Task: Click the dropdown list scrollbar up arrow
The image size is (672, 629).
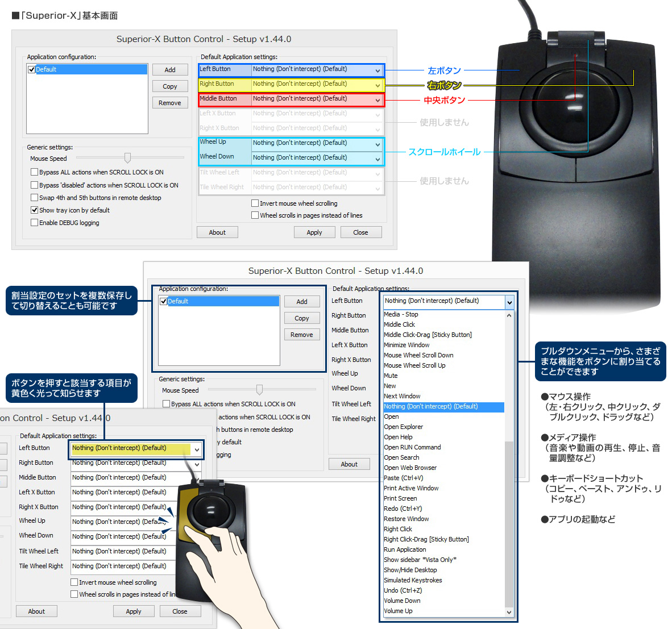Action: pyautogui.click(x=509, y=315)
